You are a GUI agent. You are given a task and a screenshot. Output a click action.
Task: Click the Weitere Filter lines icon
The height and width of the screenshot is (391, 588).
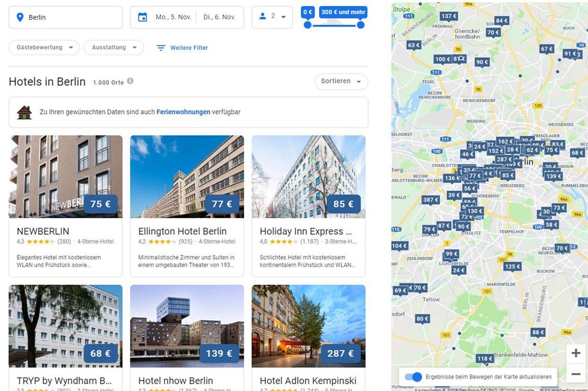point(161,48)
